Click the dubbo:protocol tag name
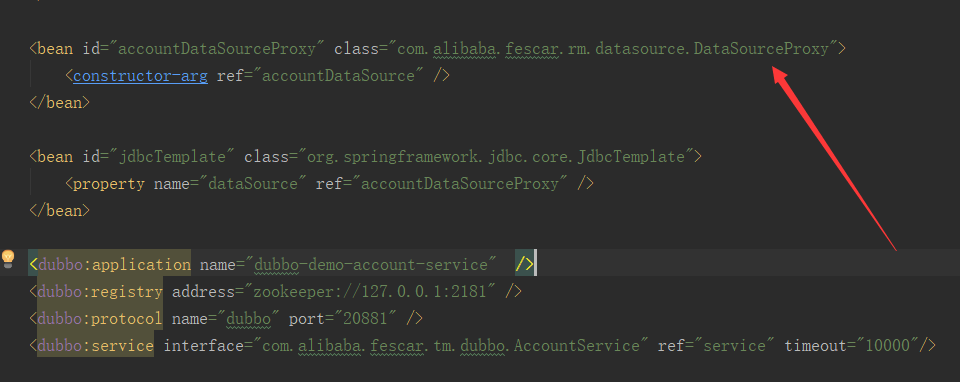Viewport: 960px width, 382px height. (100, 318)
